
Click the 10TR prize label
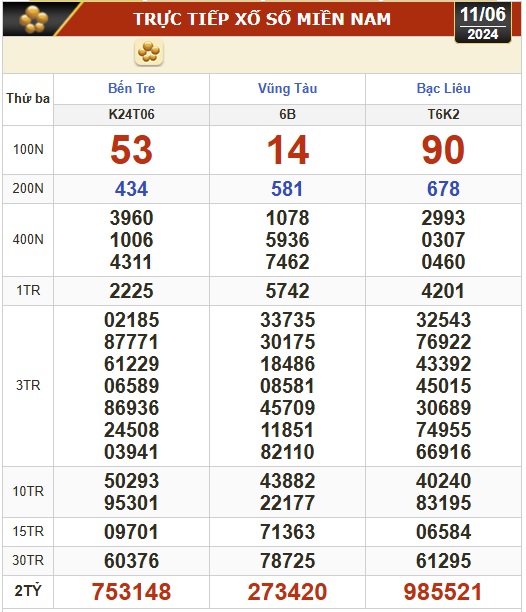click(28, 491)
